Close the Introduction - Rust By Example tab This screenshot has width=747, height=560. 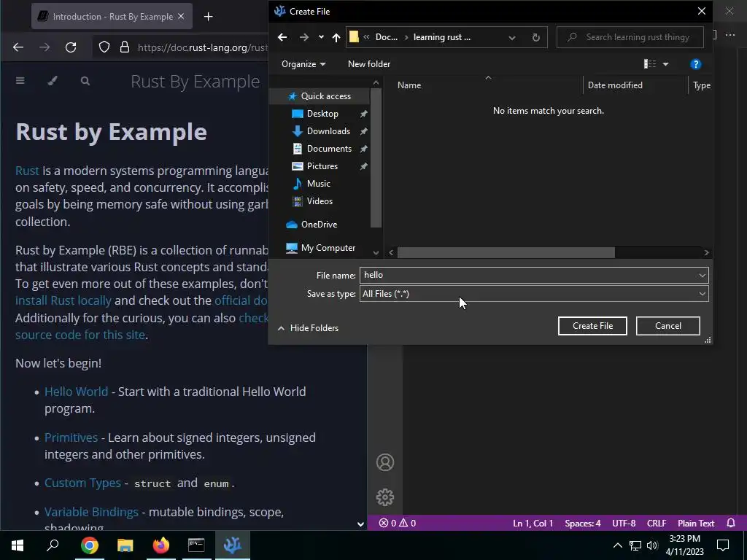point(181,16)
